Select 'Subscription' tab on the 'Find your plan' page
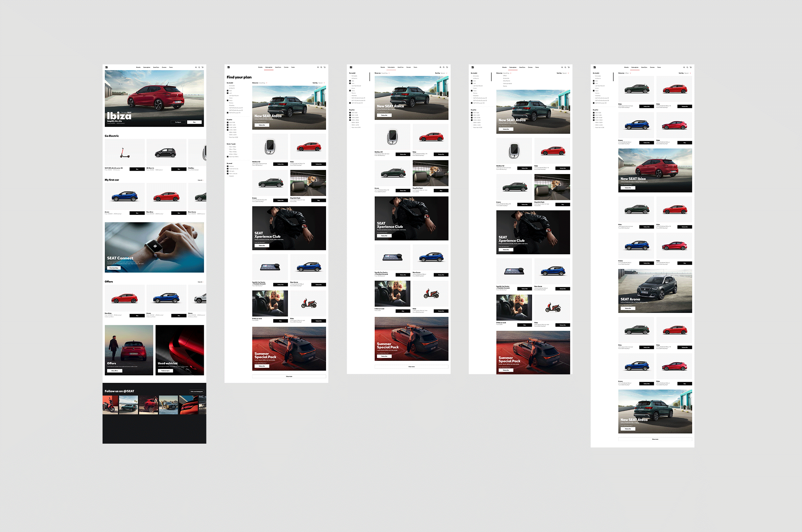The width and height of the screenshot is (802, 532). click(x=269, y=67)
